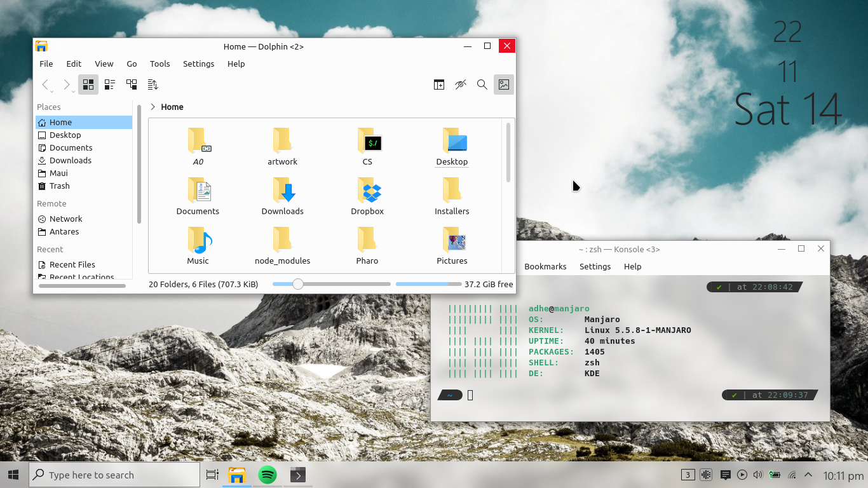Switch Dolphin to Details tree view mode
This screenshot has height=488, width=868.
point(132,85)
